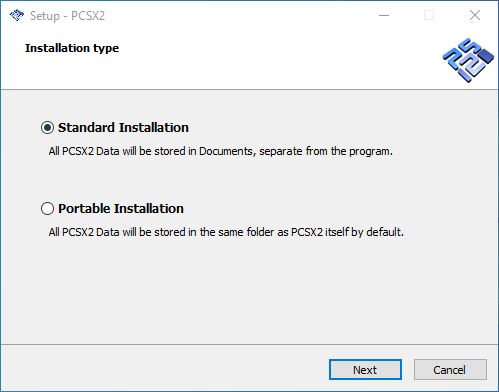Abort setup with the Cancel button
The image size is (499, 392).
point(450,370)
